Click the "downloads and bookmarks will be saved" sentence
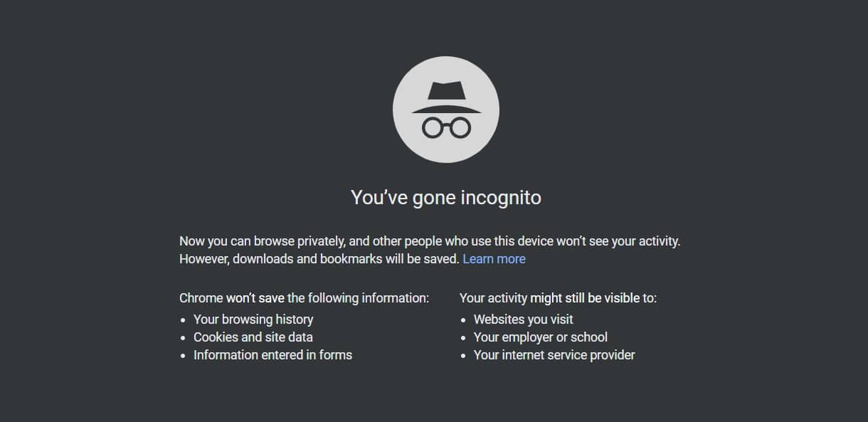868x422 pixels. 319,259
